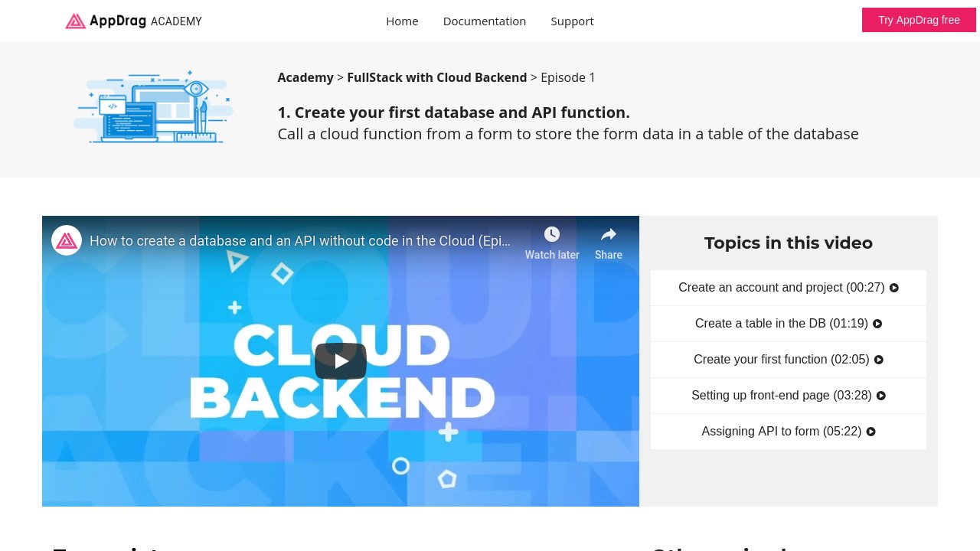Open the Academy breadcrumb link
This screenshot has height=551, width=980.
click(305, 77)
